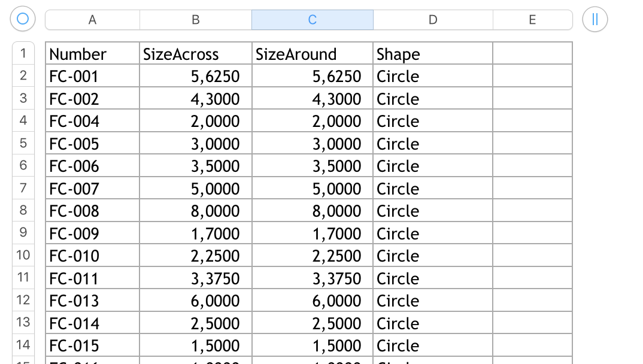Select column E header
The width and height of the screenshot is (643, 364).
tap(532, 20)
